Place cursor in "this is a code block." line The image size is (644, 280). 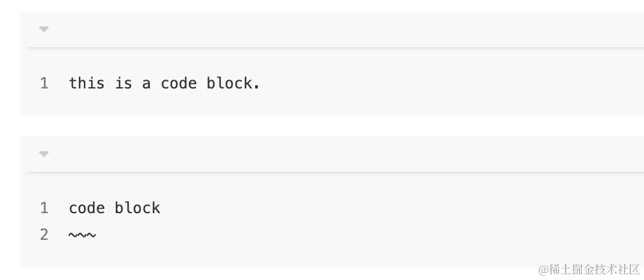tap(164, 83)
